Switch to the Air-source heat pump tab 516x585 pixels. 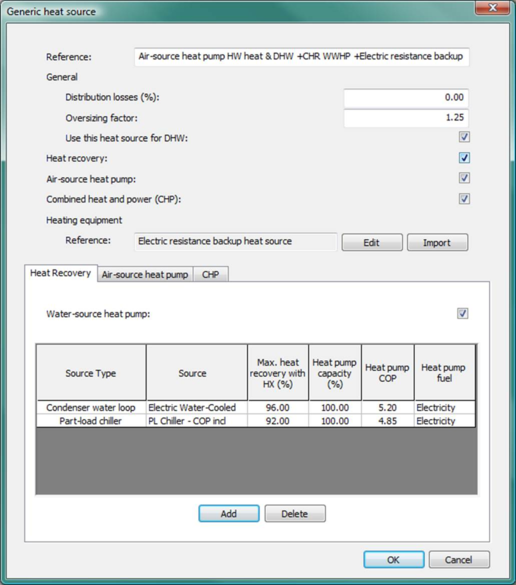point(145,274)
